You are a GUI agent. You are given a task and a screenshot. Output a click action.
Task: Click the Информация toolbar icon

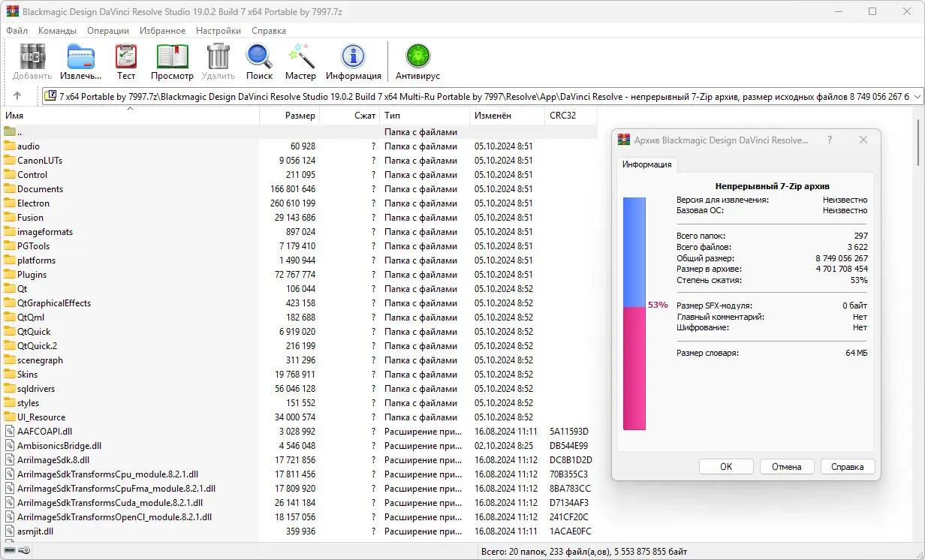(x=353, y=62)
